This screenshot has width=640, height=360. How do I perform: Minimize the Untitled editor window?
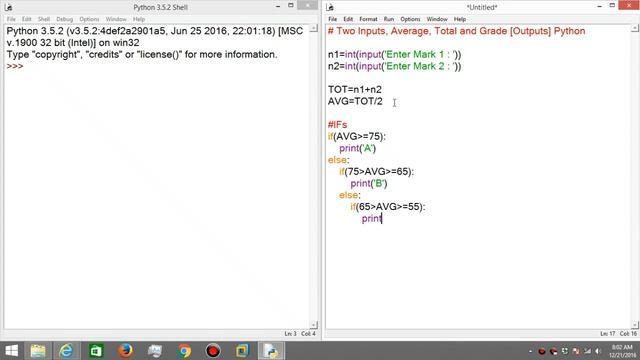coord(599,6)
